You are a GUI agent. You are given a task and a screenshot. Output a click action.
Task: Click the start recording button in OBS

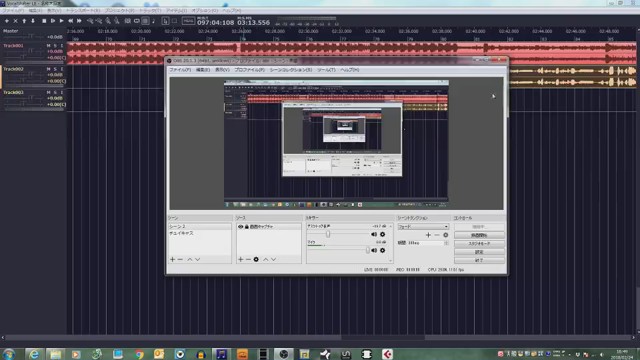click(x=479, y=236)
